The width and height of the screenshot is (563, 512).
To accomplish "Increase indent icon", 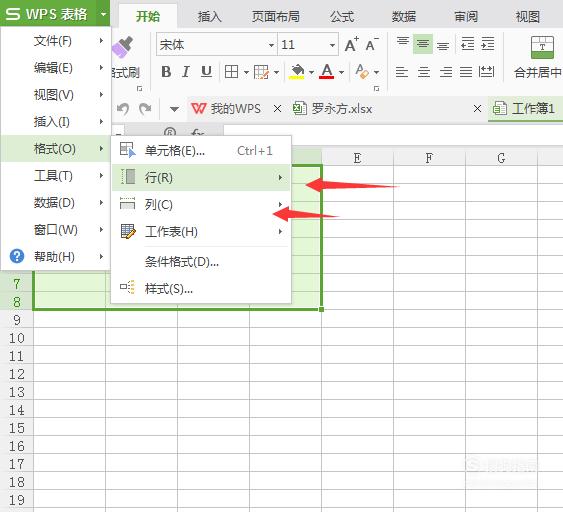I will click(488, 44).
